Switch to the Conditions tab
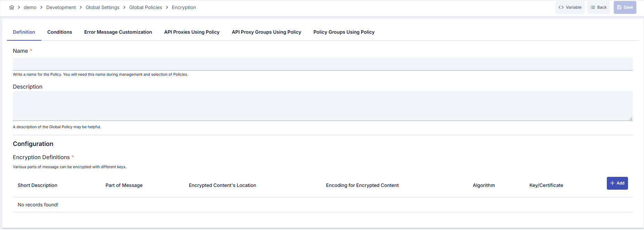 tap(60, 32)
